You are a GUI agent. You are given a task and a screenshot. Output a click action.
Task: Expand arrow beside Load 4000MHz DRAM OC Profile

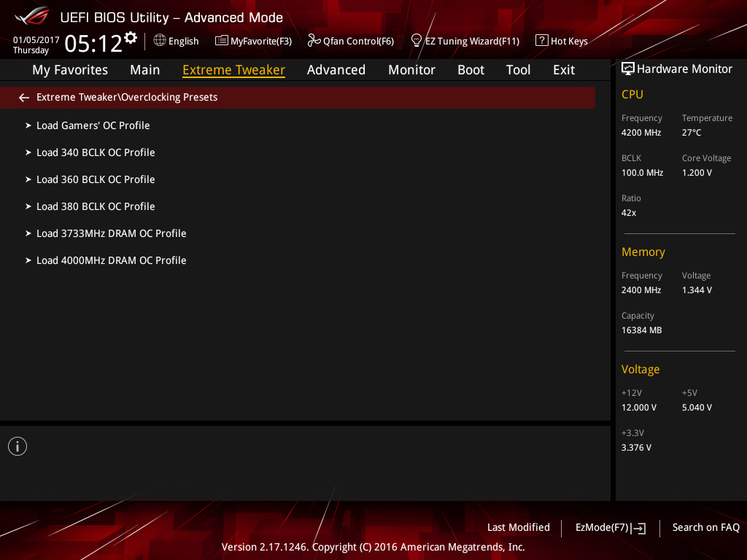28,260
